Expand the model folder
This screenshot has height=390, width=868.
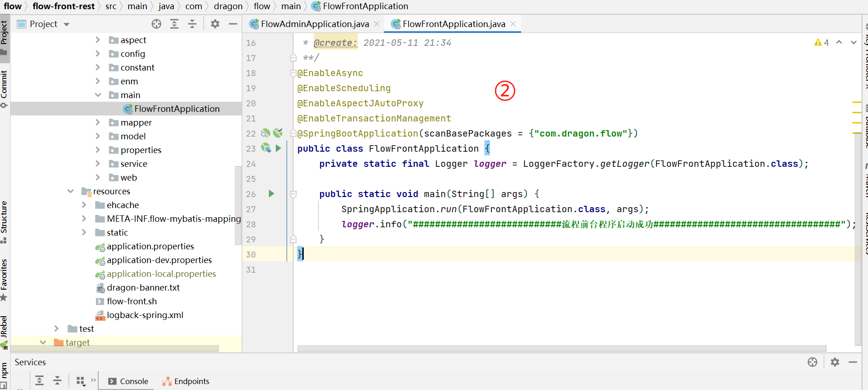98,136
